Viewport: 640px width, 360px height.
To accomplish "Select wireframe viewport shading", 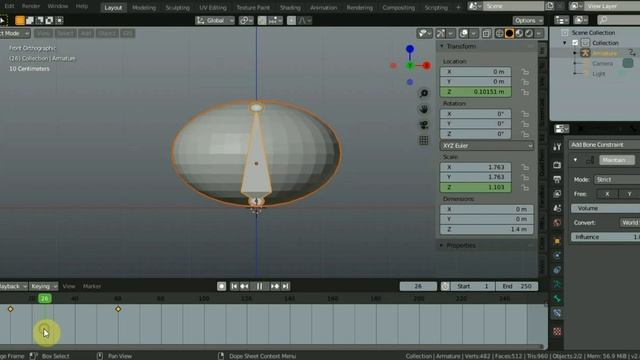I will pyautogui.click(x=499, y=33).
